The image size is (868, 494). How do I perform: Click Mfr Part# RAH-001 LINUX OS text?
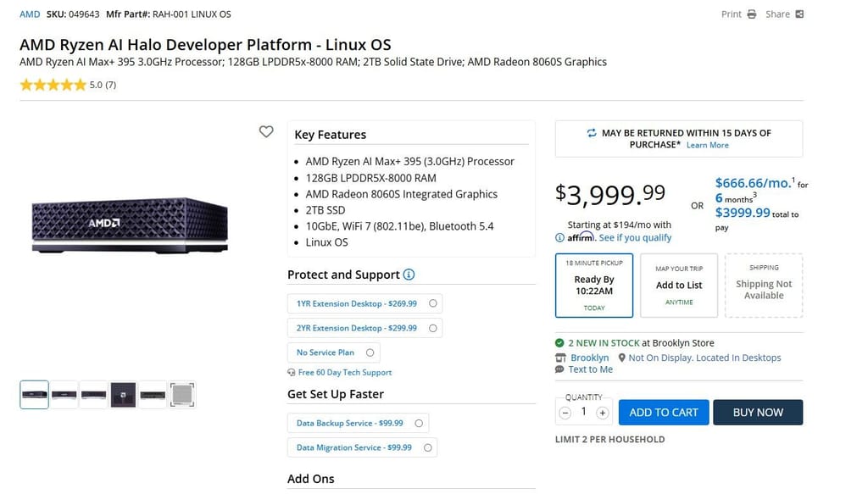(169, 14)
